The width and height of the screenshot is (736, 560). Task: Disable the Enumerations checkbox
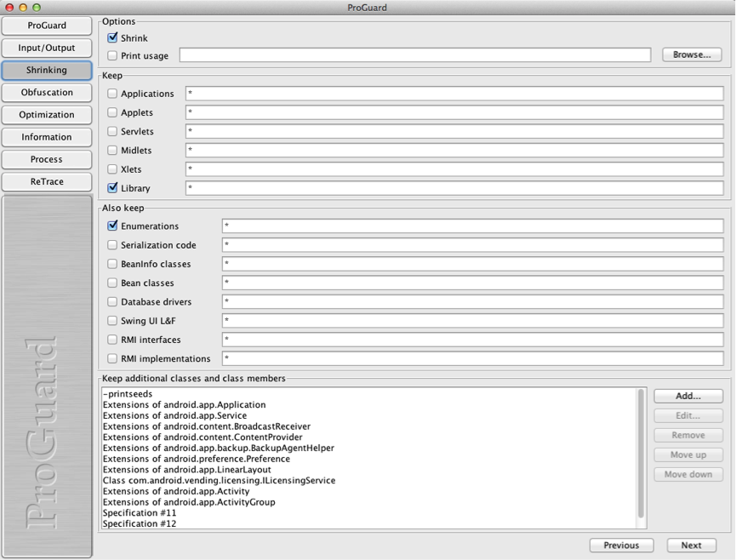(112, 226)
